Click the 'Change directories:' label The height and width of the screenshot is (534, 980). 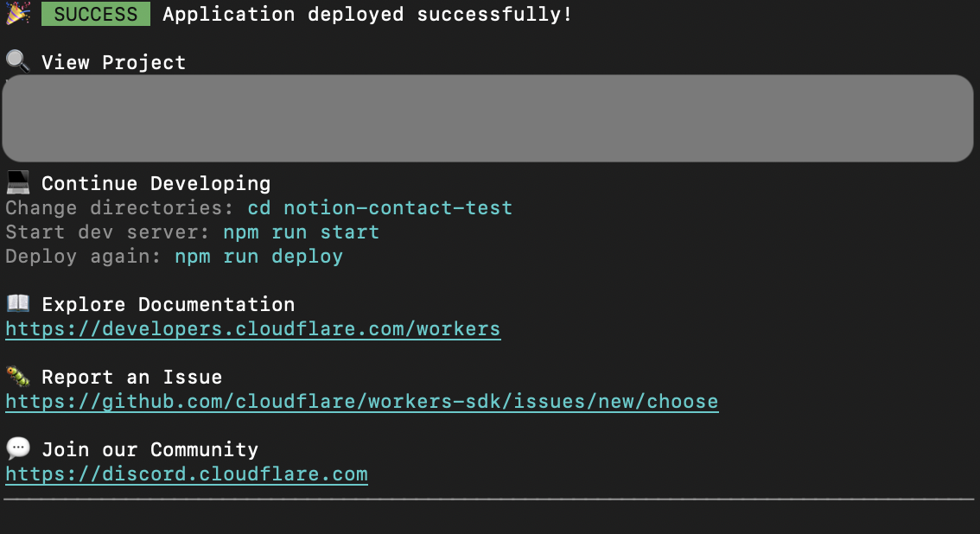pyautogui.click(x=120, y=208)
